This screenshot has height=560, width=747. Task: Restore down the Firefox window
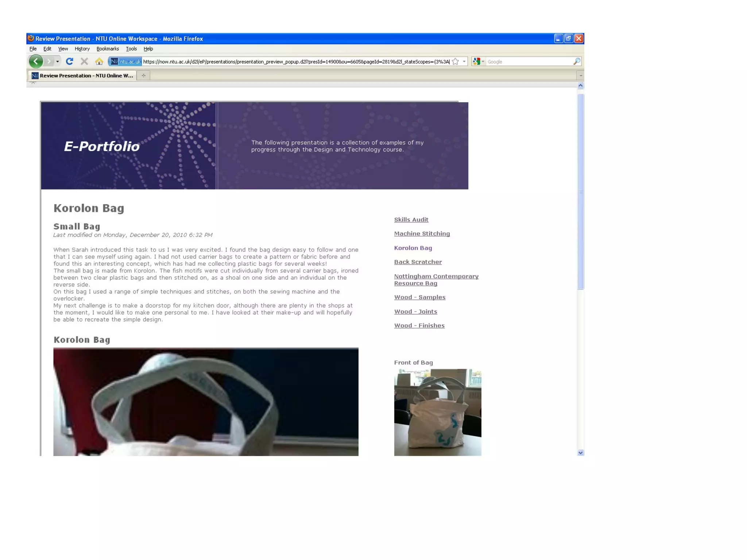click(x=568, y=38)
